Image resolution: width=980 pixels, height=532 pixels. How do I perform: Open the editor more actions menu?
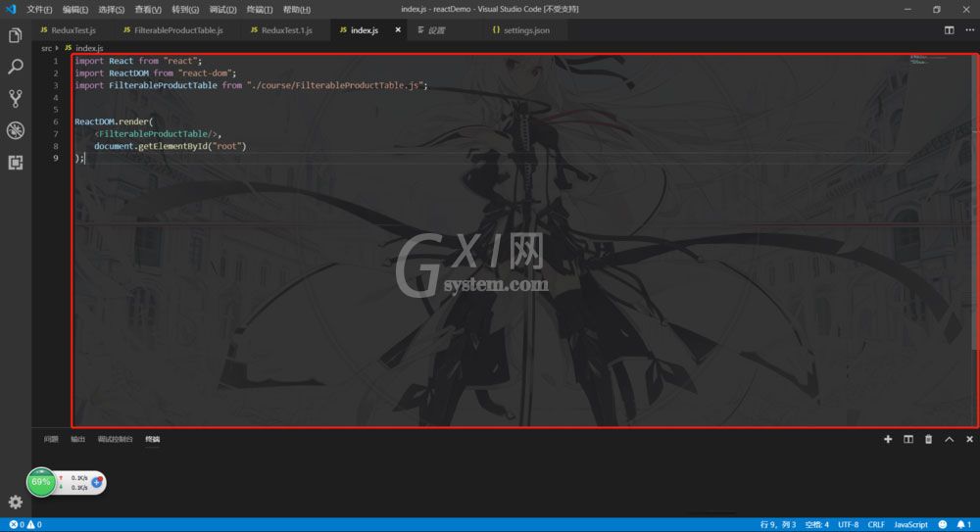point(969,30)
